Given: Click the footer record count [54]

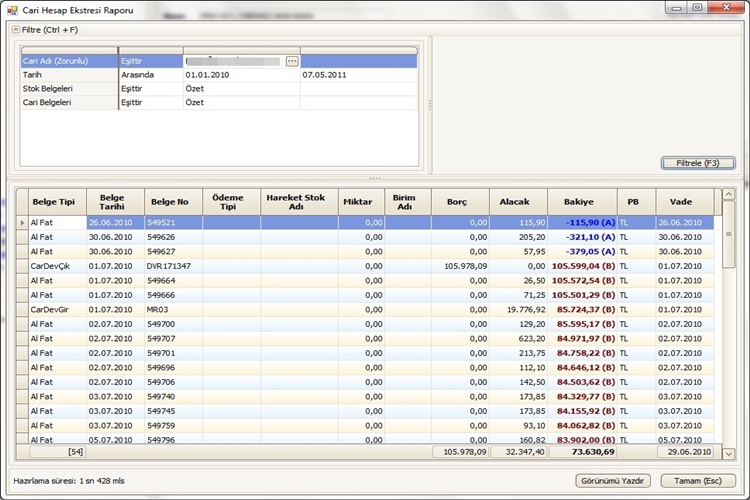Looking at the screenshot, I should point(57,452).
